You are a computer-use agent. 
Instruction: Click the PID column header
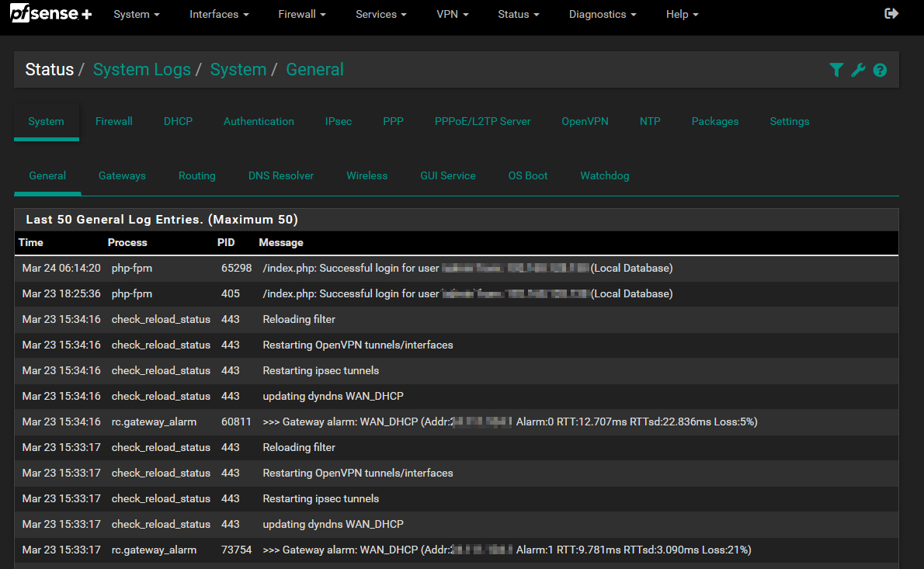(226, 243)
